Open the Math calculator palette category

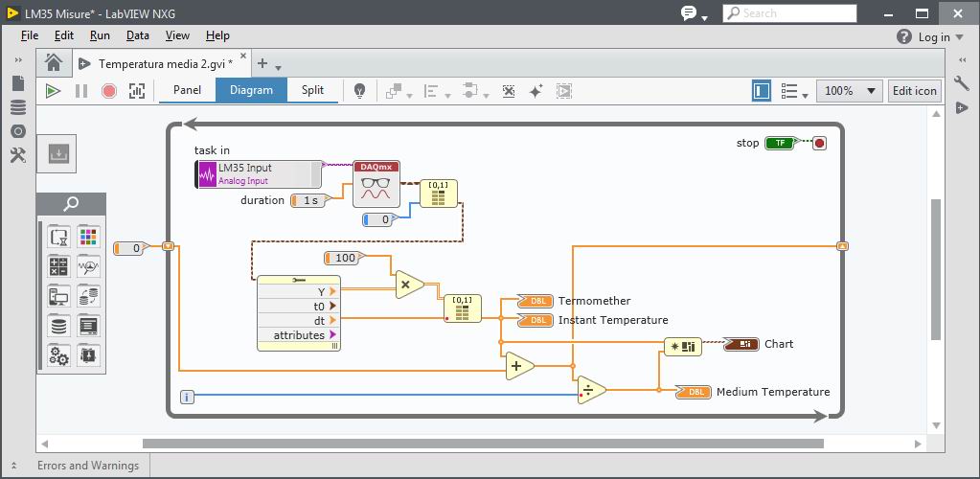pos(59,267)
